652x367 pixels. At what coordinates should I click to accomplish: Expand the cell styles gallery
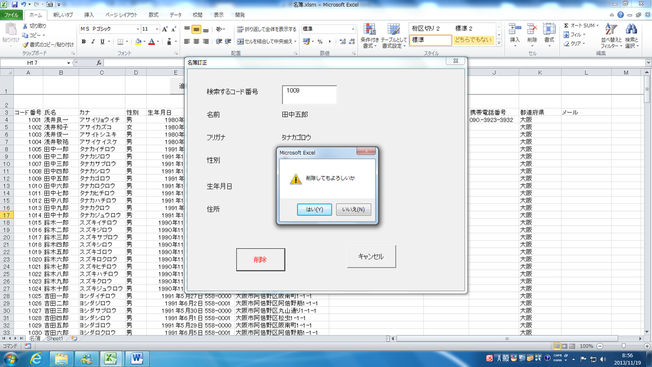tap(499, 42)
